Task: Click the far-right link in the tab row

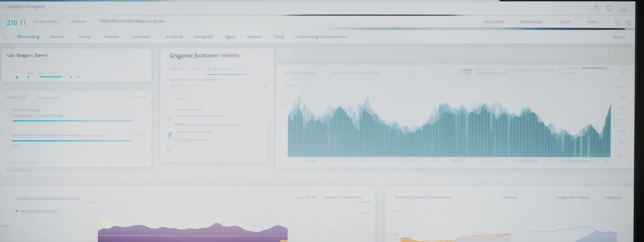Action: (x=619, y=37)
